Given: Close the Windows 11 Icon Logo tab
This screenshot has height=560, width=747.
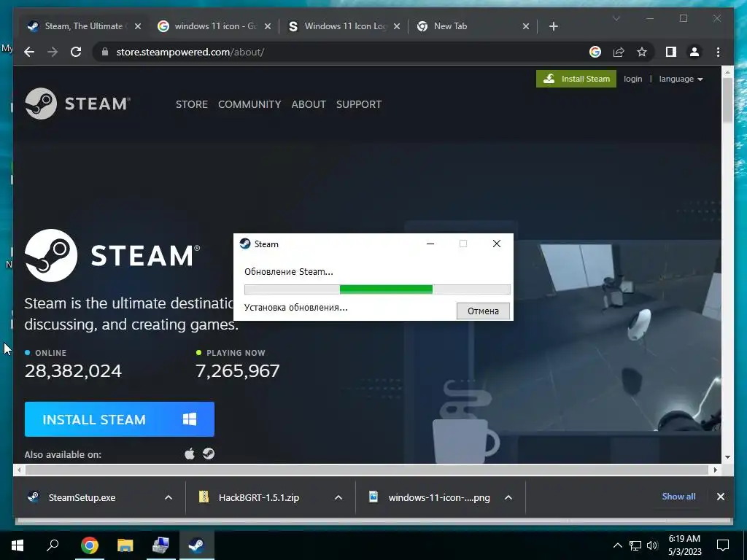Looking at the screenshot, I should pyautogui.click(x=397, y=26).
